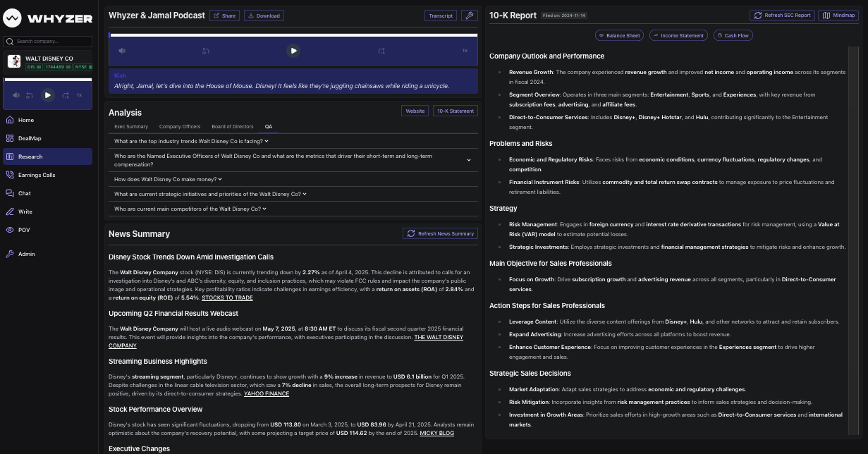
Task: Play the main Whyzer & Jamal Podcast
Action: tap(293, 51)
